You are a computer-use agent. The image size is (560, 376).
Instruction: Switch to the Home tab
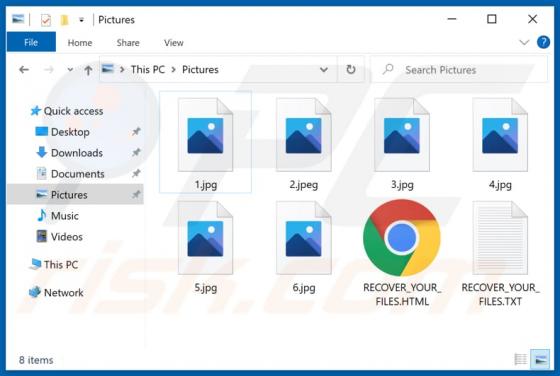[x=80, y=43]
